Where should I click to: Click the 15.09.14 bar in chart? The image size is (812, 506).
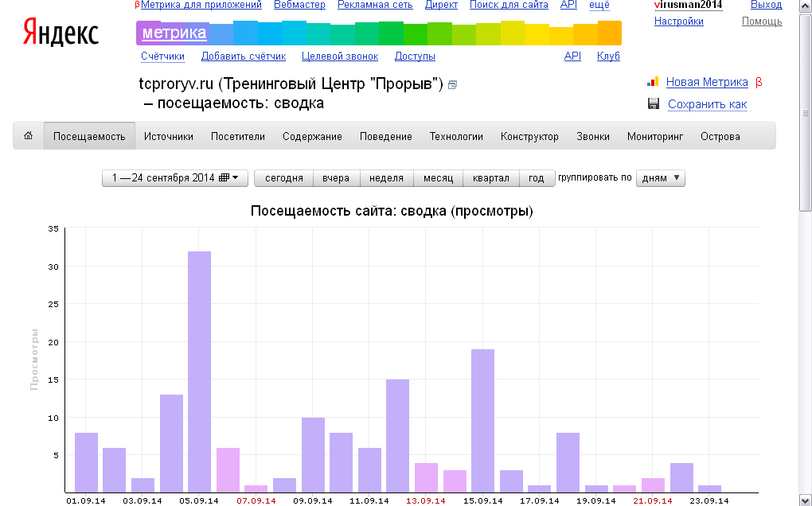pyautogui.click(x=482, y=421)
